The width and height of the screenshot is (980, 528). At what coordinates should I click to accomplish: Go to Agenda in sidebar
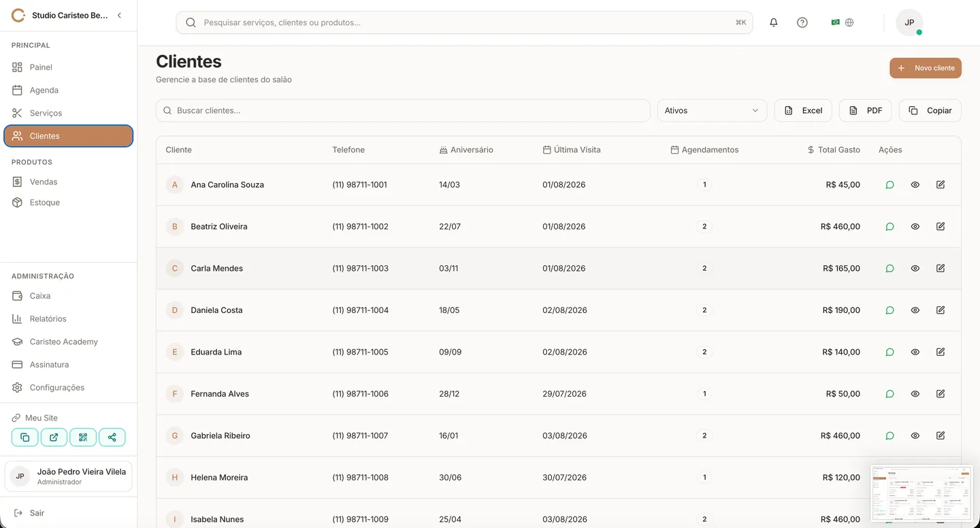coord(68,90)
